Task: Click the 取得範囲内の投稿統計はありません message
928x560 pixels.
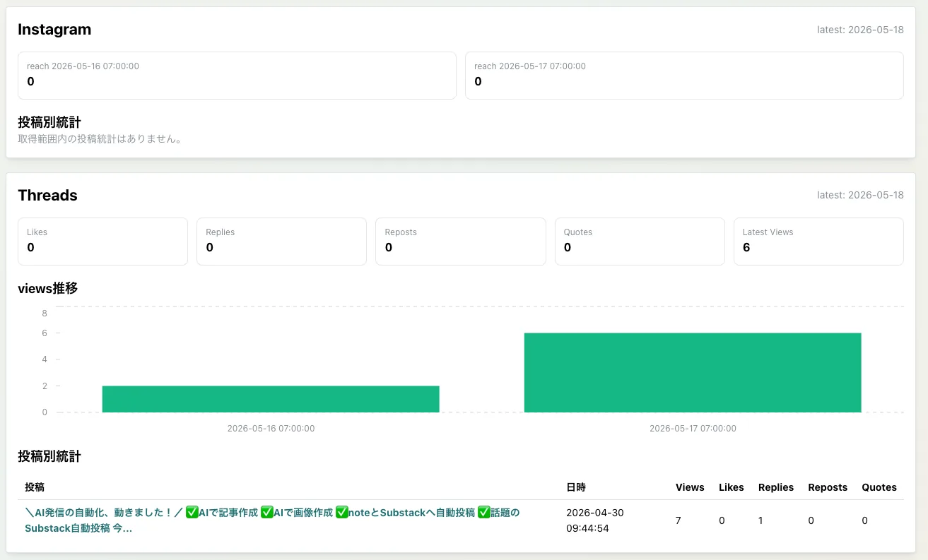Action: click(100, 139)
